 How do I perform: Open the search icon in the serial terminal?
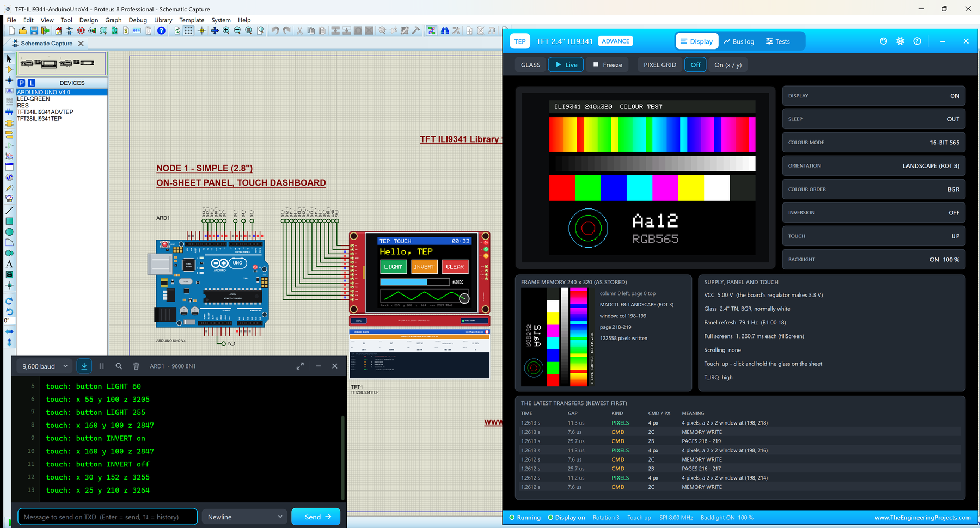[119, 366]
